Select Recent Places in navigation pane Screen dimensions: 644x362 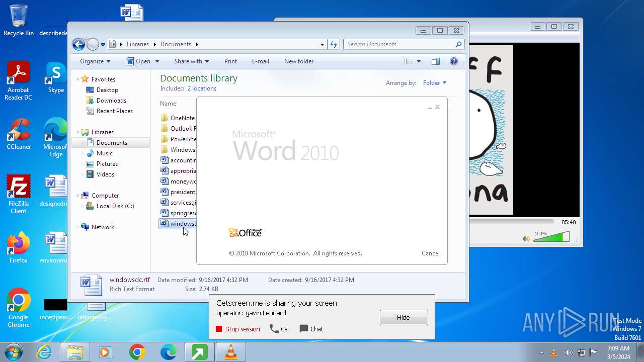click(x=114, y=111)
